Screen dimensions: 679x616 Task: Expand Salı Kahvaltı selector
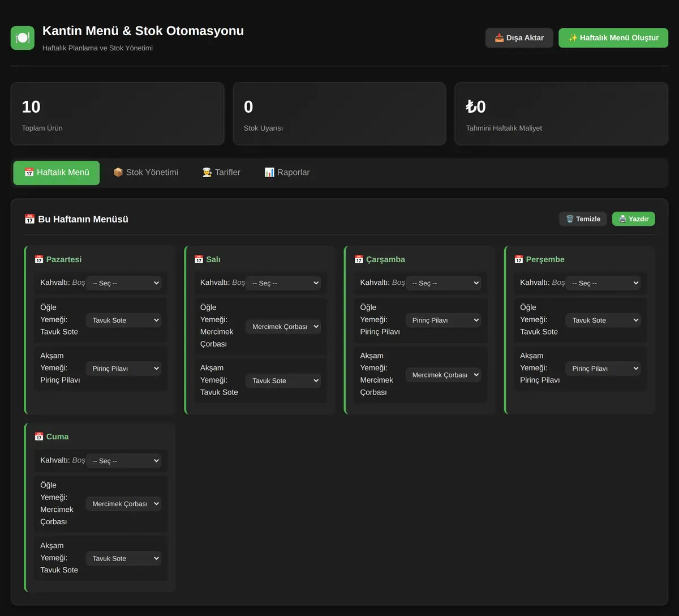point(283,283)
